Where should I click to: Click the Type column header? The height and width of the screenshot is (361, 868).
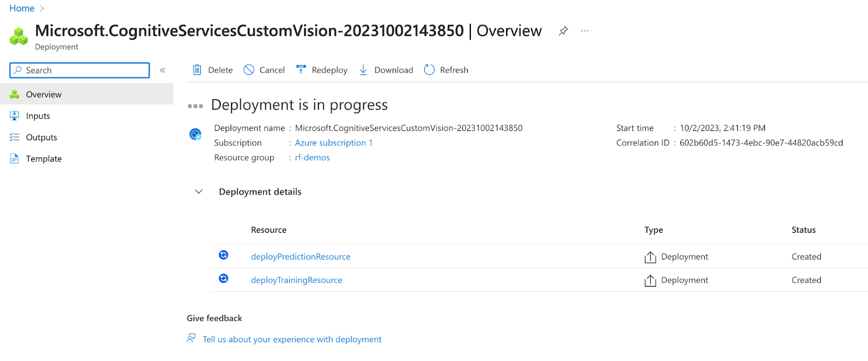pyautogui.click(x=654, y=230)
